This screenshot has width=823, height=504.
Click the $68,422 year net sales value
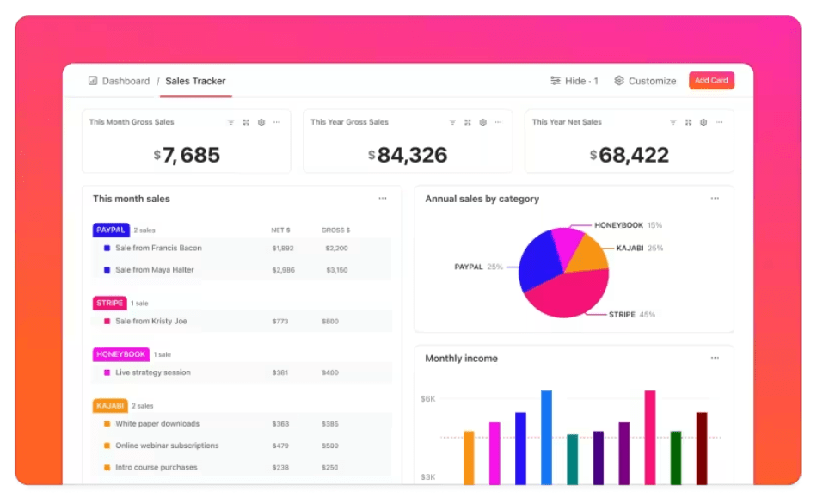[630, 155]
